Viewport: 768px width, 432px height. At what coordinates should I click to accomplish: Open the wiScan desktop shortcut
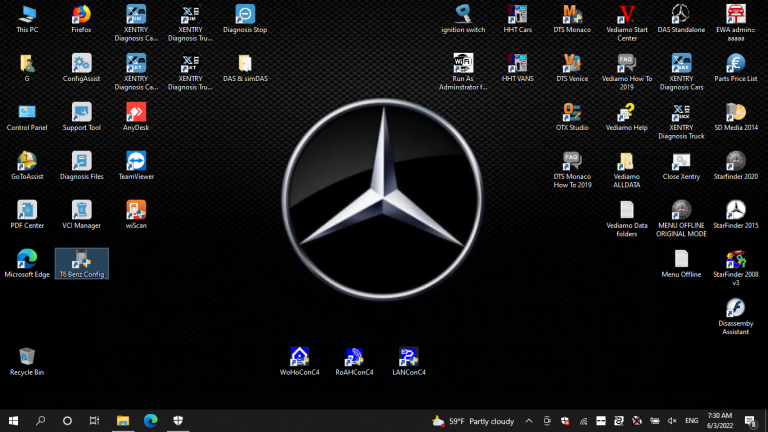136,215
